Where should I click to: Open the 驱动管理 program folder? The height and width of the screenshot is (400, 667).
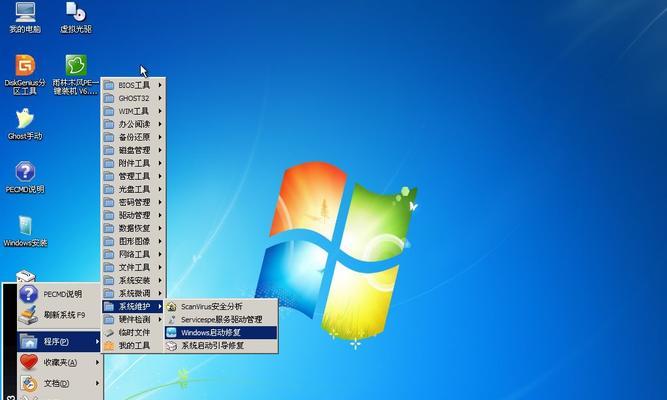click(133, 215)
